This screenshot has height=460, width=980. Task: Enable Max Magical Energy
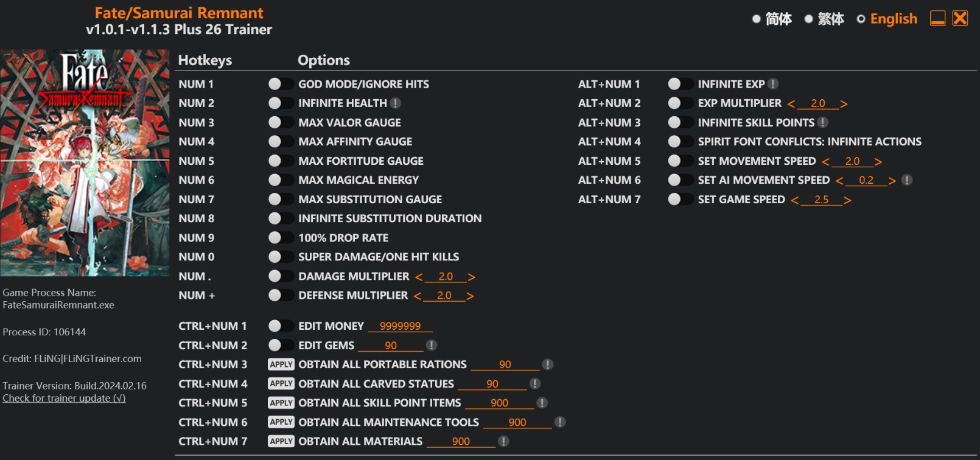point(281,180)
